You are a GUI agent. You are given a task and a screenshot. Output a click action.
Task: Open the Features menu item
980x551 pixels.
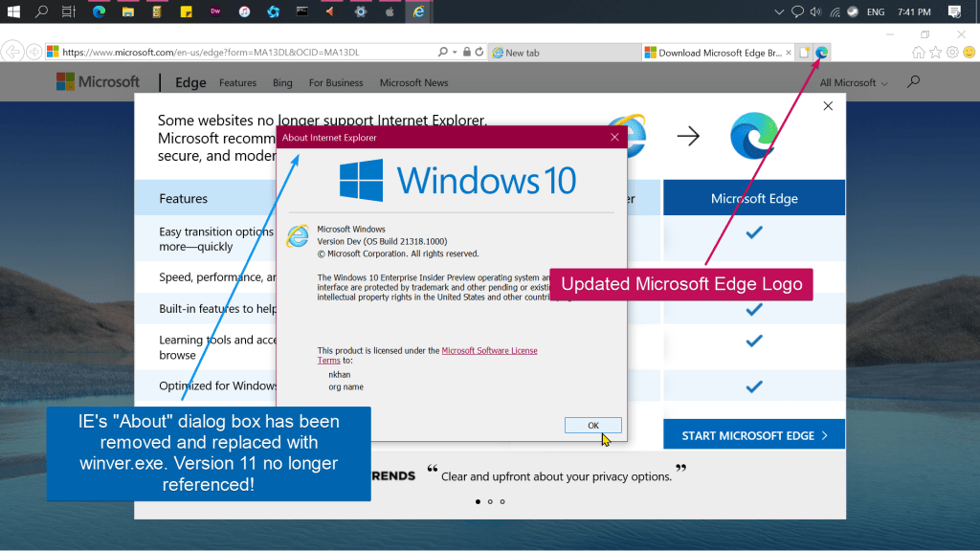(x=237, y=83)
